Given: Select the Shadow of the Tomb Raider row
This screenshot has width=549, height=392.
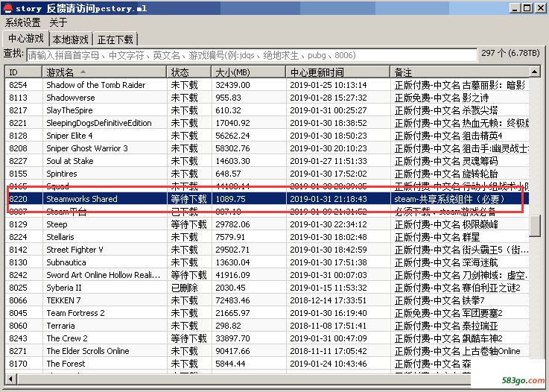Looking at the screenshot, I should [267, 85].
